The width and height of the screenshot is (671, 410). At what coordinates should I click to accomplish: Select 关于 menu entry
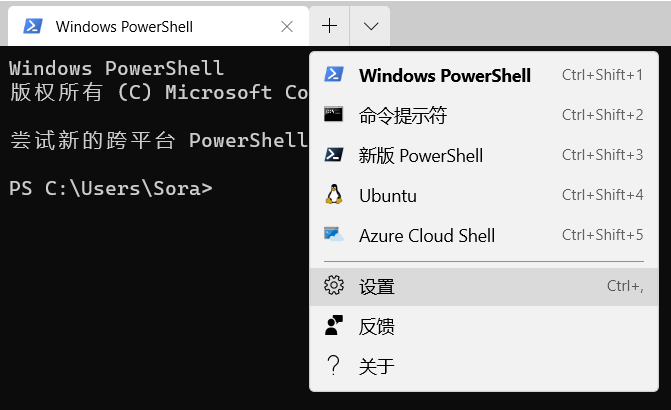377,366
